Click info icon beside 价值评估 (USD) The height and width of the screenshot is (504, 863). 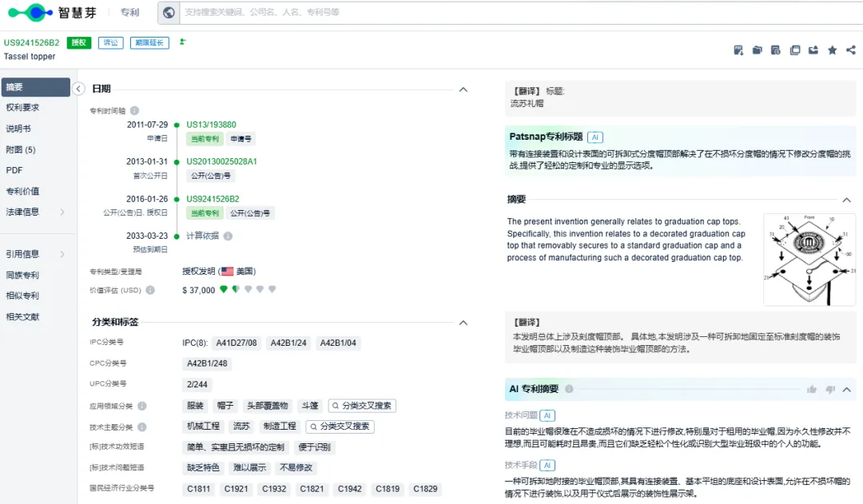pos(150,291)
